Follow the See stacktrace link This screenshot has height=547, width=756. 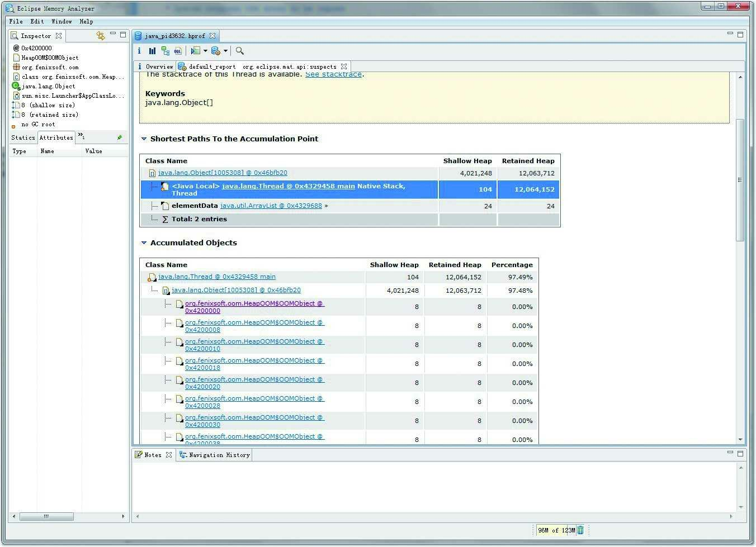333,74
